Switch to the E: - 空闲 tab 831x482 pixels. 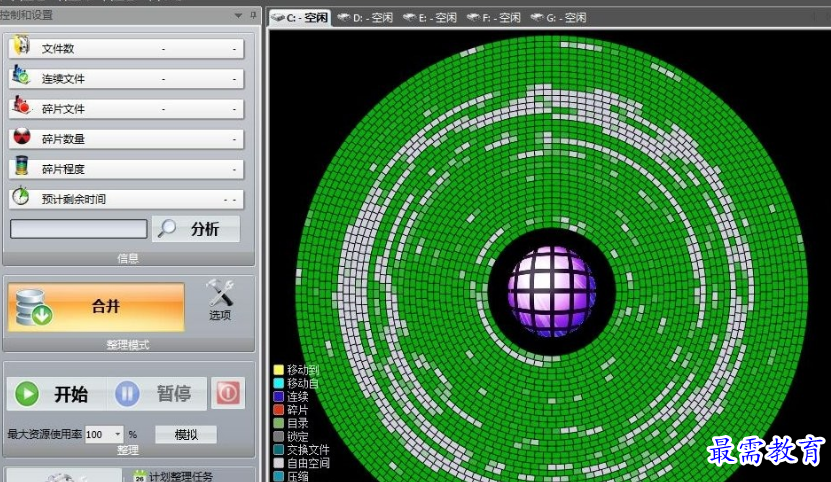[x=430, y=17]
